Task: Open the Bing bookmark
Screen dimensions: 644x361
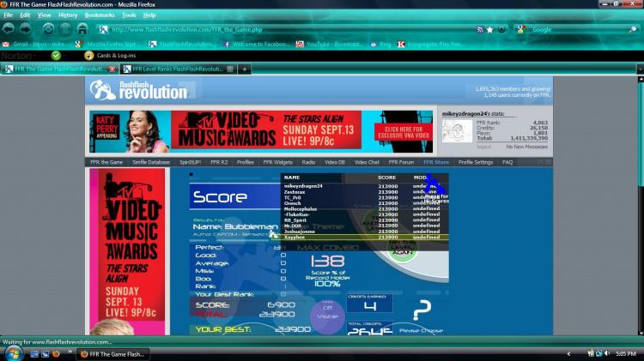Action: tap(381, 45)
